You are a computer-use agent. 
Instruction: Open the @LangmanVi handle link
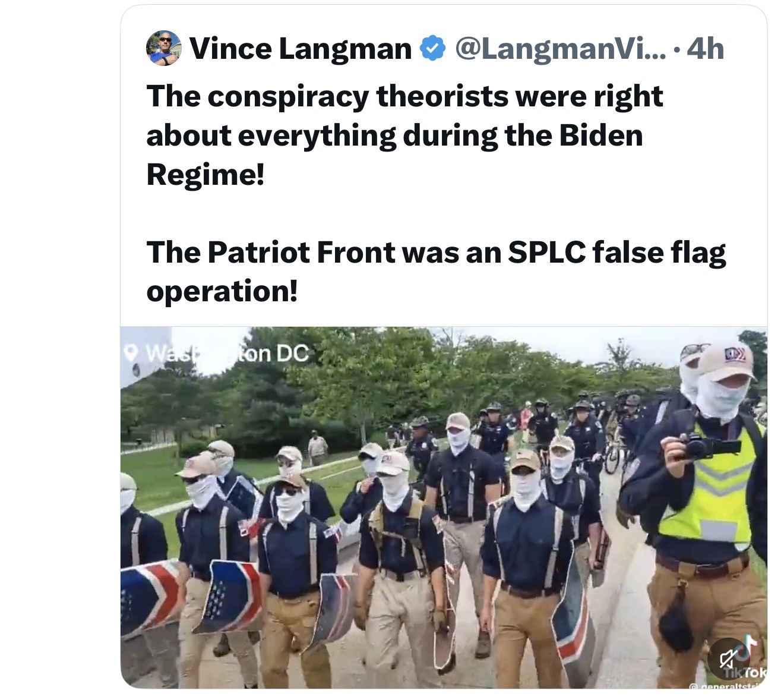(561, 49)
